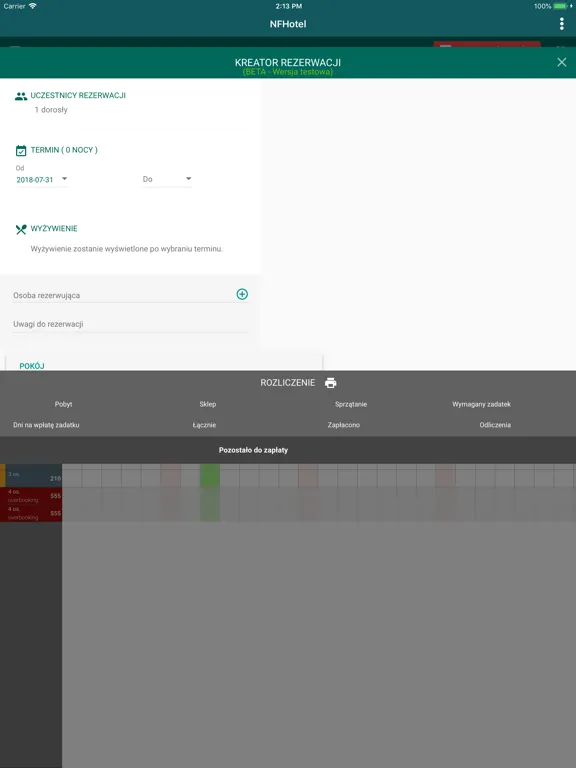Click the Rozliczenie heading
576x768 pixels.
[x=288, y=383]
